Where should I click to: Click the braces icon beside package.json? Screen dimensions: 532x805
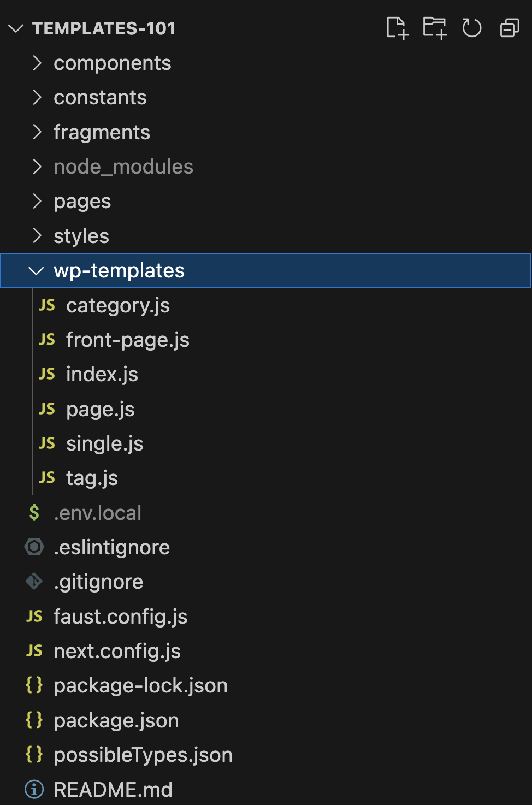click(34, 720)
